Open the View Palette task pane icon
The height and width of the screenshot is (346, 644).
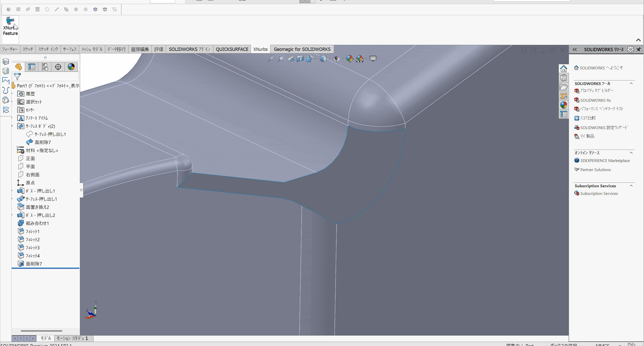[564, 96]
